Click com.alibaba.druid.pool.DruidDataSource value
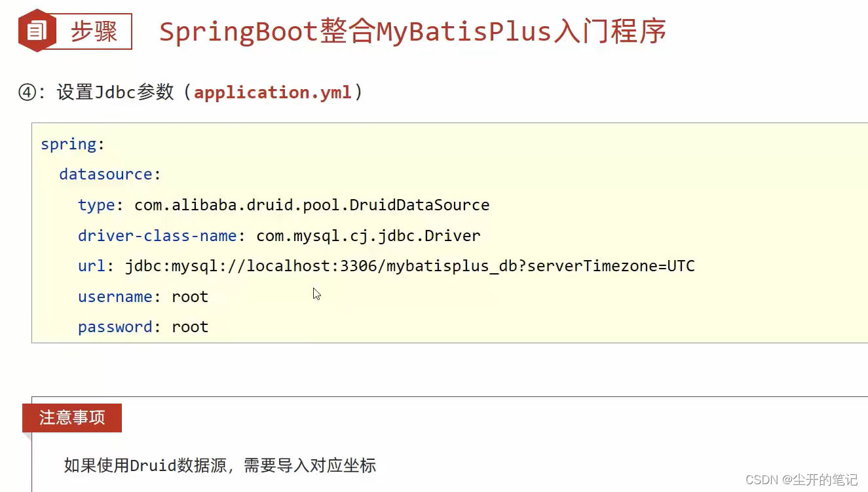Viewport: 868px width, 492px height. (x=312, y=205)
